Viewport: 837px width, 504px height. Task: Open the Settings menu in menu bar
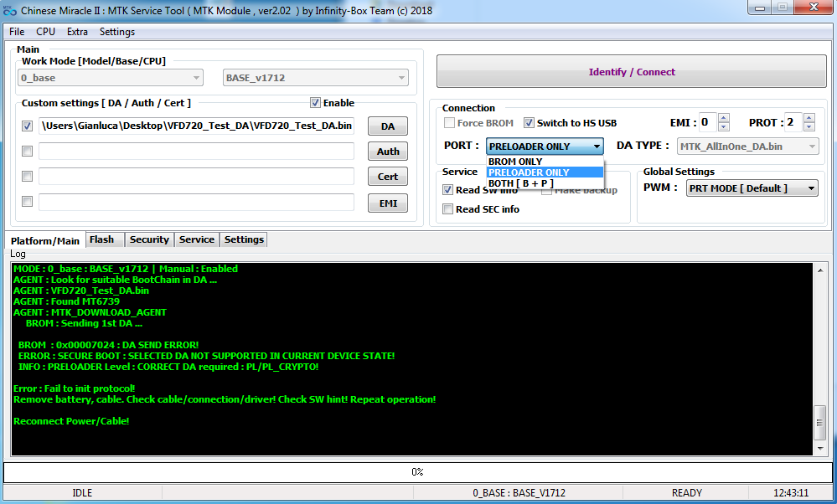117,32
